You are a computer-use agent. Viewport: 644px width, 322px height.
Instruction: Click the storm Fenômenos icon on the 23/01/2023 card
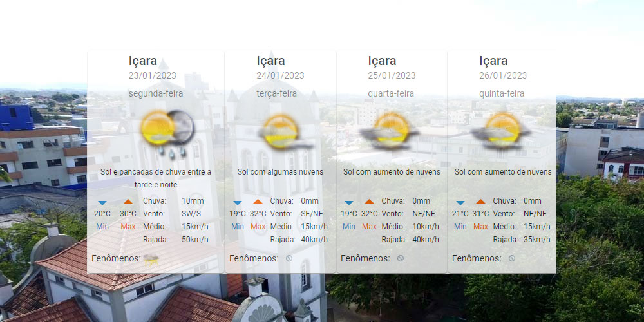(x=152, y=258)
